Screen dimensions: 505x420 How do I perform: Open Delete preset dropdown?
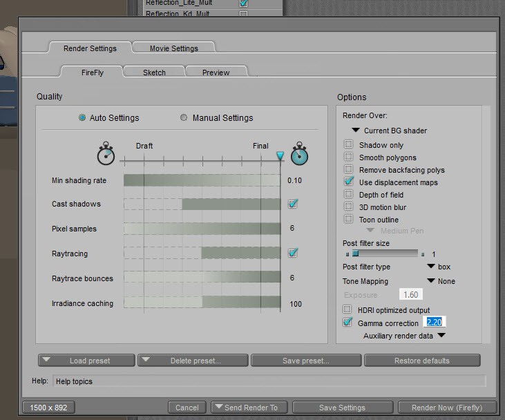tap(193, 361)
